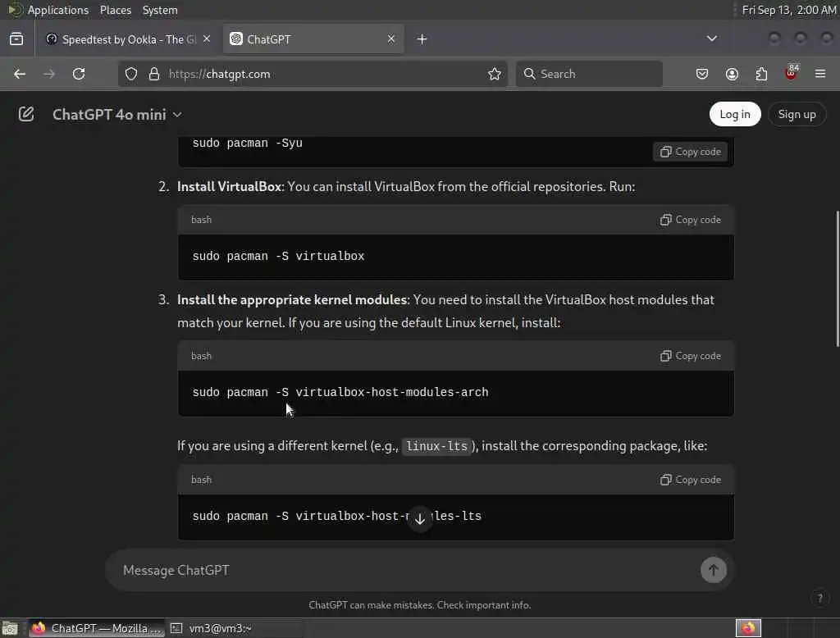
Task: Expand the list all tabs dropdown
Action: [x=711, y=39]
